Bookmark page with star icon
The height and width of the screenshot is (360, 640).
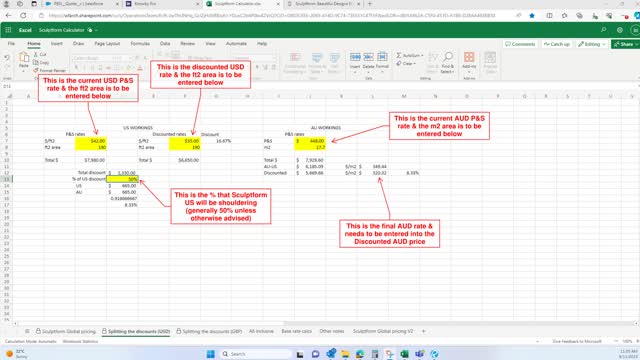pyautogui.click(x=532, y=16)
